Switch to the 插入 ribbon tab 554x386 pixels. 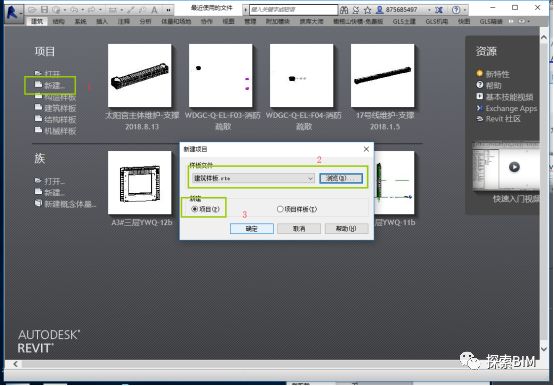pyautogui.click(x=102, y=21)
